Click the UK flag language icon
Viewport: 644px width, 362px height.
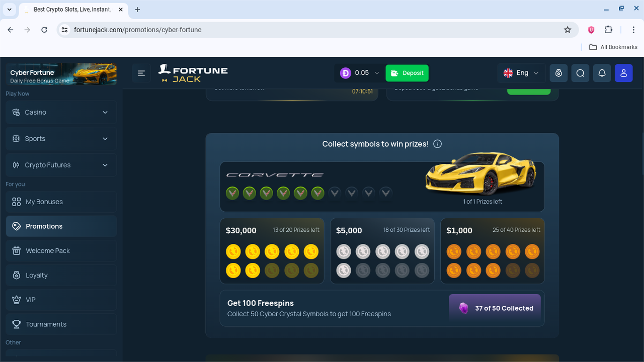tap(508, 73)
